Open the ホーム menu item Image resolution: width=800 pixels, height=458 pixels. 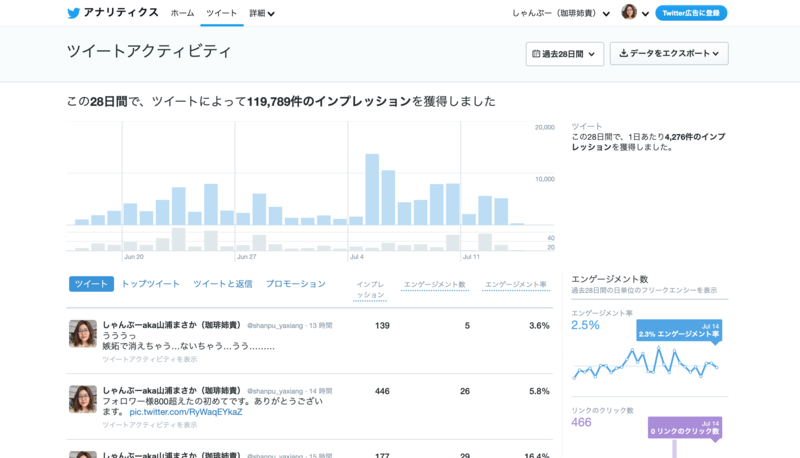click(x=182, y=13)
